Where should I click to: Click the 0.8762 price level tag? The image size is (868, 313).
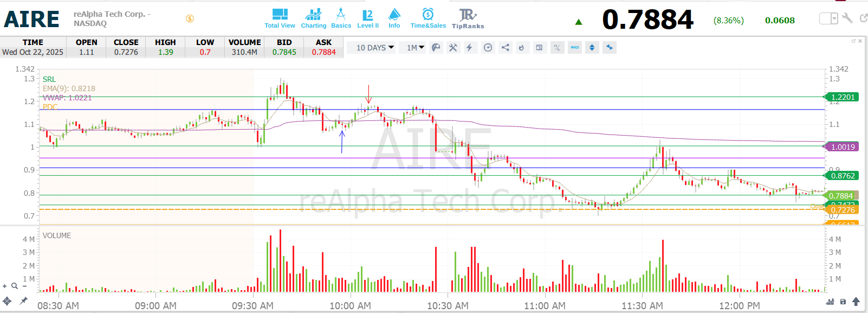pyautogui.click(x=842, y=176)
